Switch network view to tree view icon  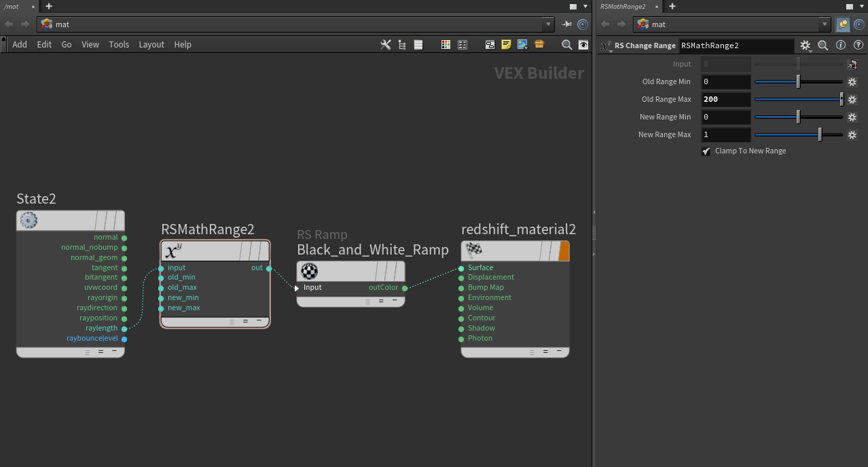[402, 45]
